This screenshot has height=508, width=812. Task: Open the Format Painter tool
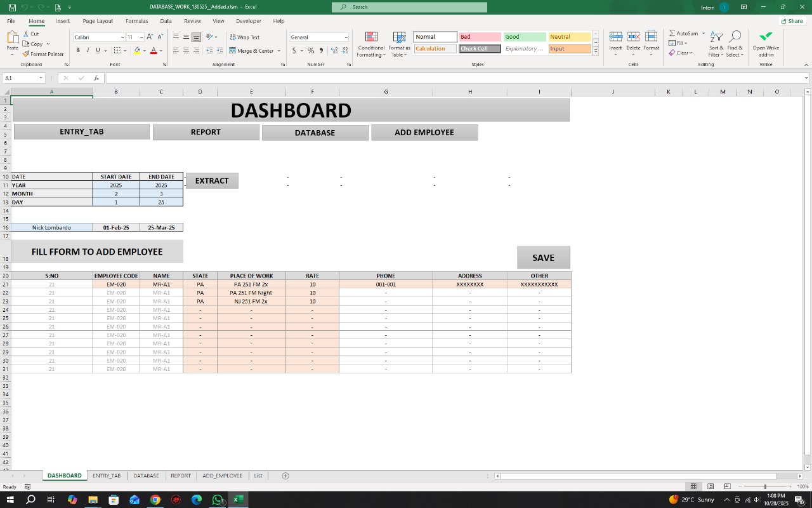click(43, 53)
